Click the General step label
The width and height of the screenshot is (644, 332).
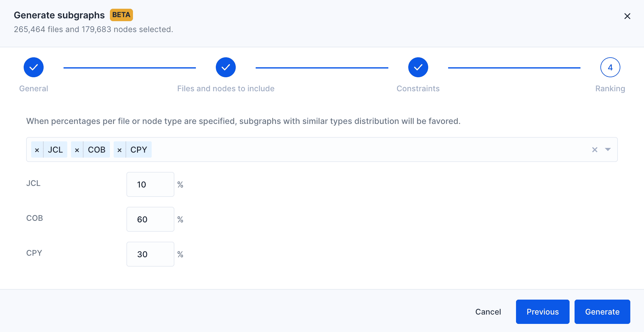tap(34, 88)
